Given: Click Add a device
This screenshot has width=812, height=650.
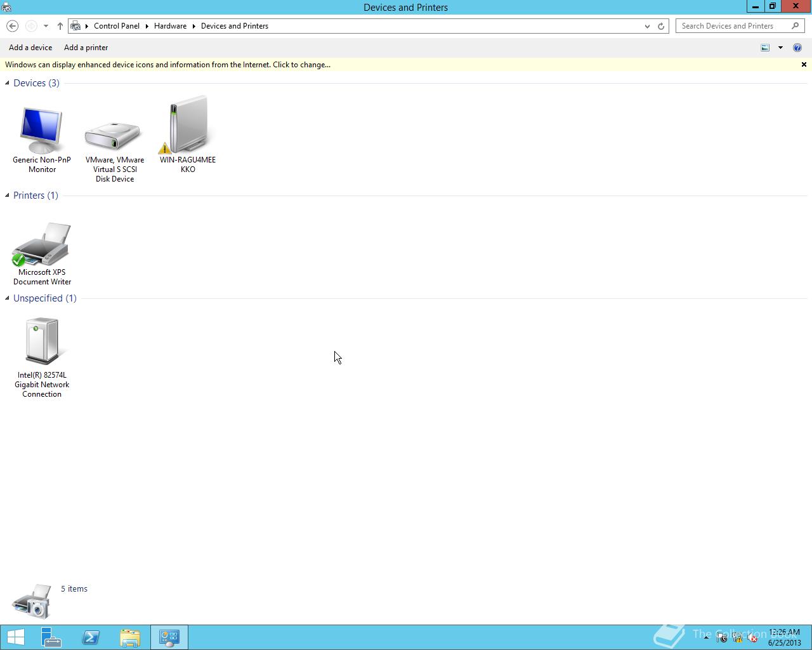Looking at the screenshot, I should (30, 48).
